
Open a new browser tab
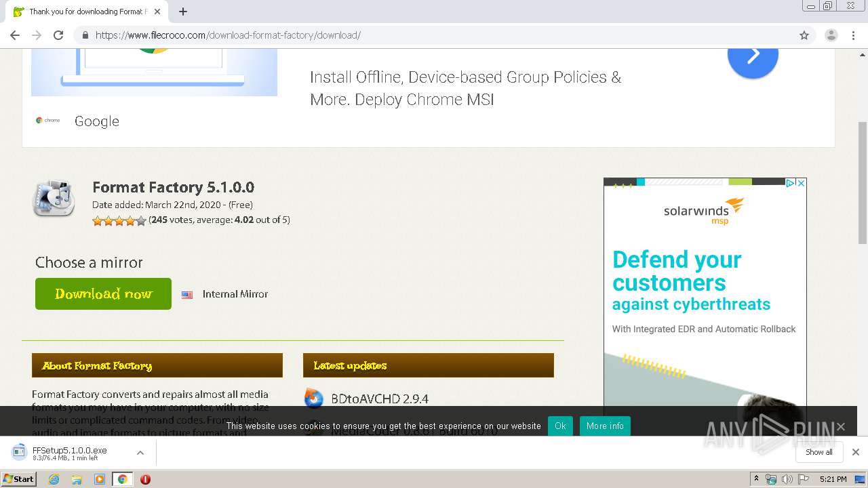click(x=183, y=12)
